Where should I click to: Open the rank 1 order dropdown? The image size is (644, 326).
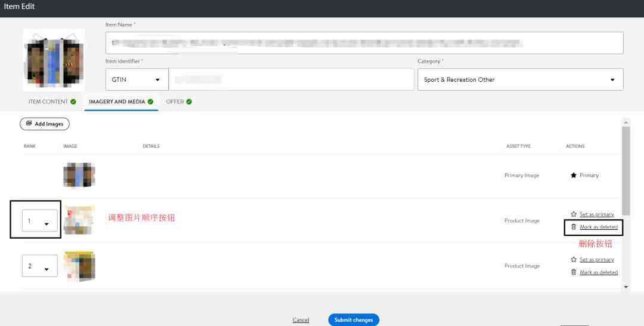[x=40, y=221]
